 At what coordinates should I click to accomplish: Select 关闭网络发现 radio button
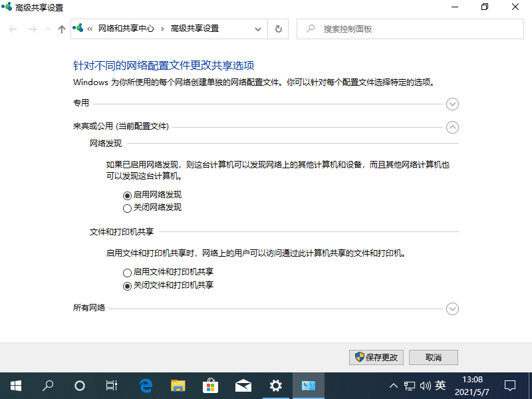[127, 207]
